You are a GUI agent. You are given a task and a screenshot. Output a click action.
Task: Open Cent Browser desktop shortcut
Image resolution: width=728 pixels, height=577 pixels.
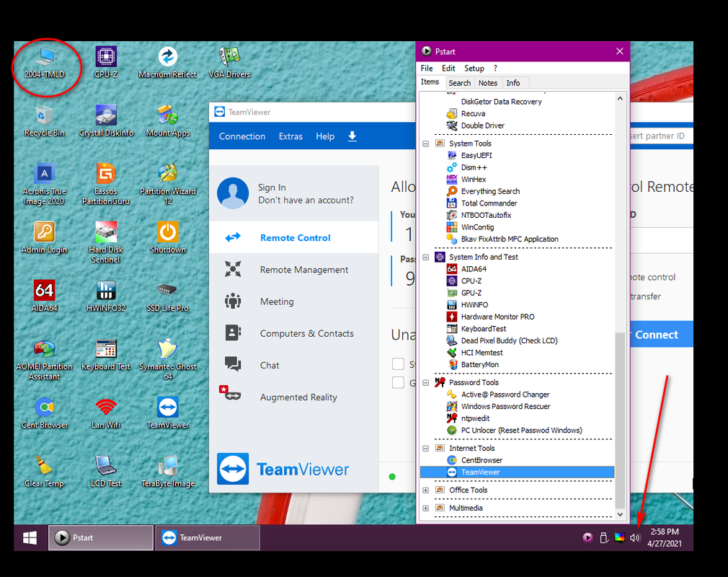click(x=45, y=413)
